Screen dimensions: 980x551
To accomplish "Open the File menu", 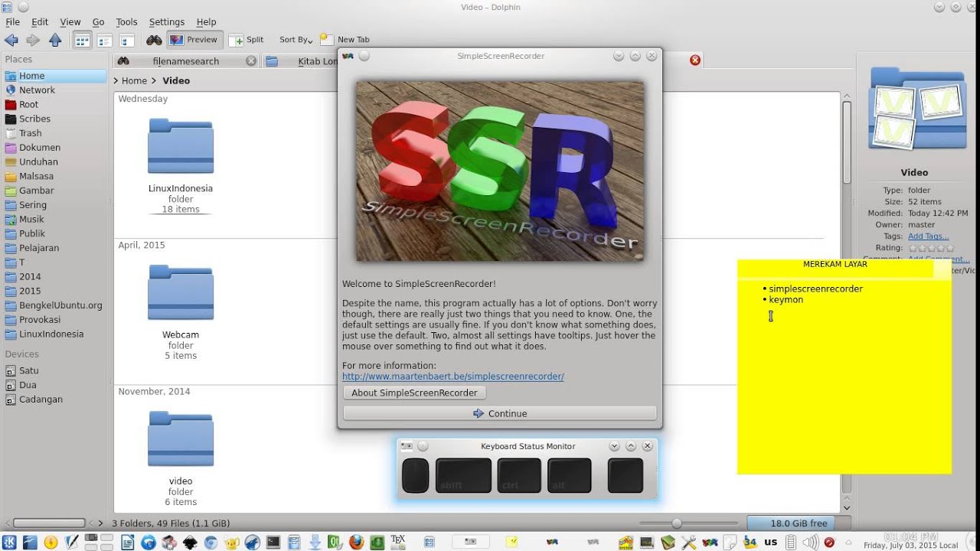I will 12,22.
